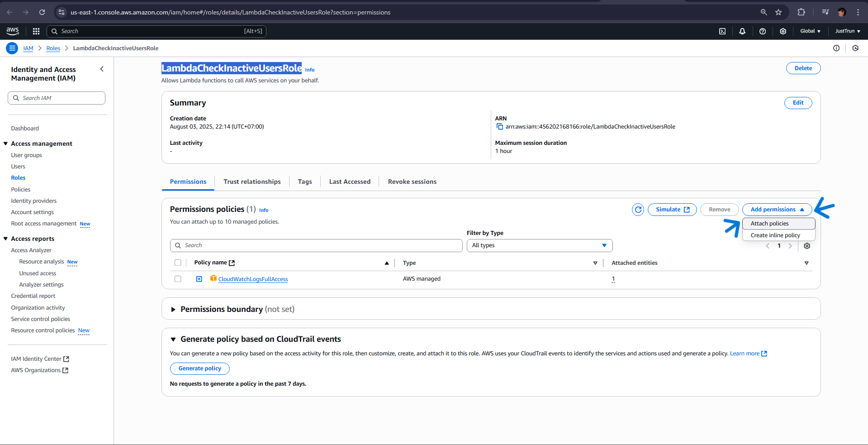Go to the previous policies page
This screenshot has height=445, width=868.
(768, 246)
